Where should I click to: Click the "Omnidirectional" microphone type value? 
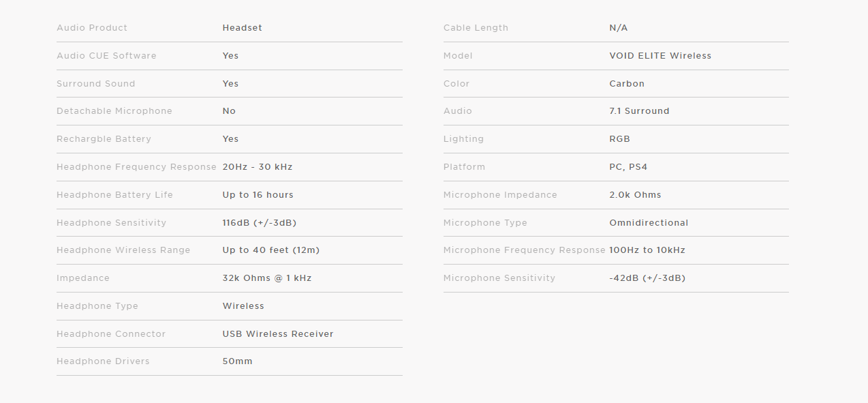(x=649, y=223)
